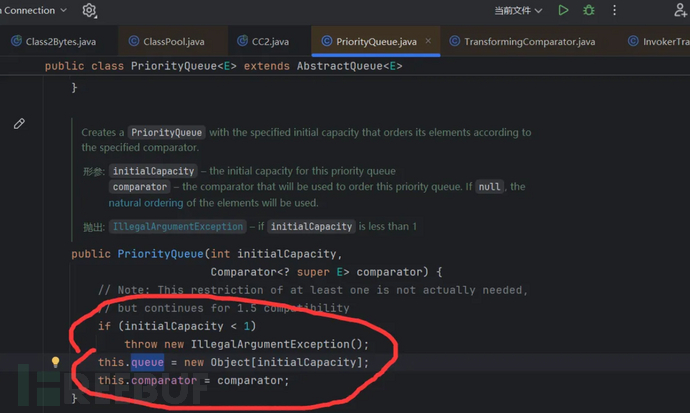
Task: Click the class icon on ClassPool.java tab
Action: tap(134, 42)
